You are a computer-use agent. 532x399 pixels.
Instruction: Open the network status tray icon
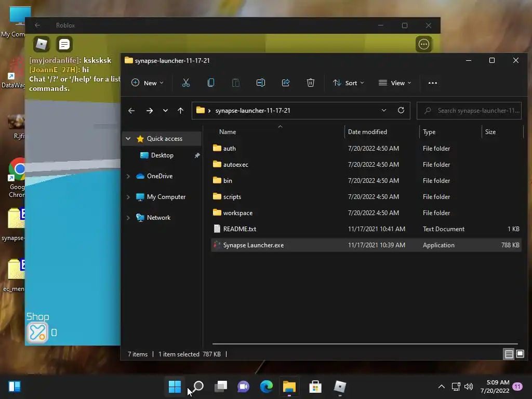tap(456, 387)
